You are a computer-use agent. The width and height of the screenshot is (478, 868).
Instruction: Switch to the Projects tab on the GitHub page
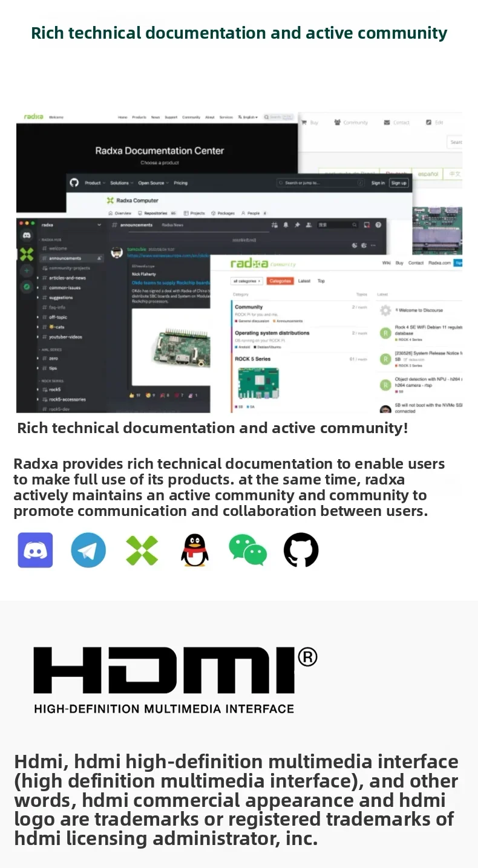tap(194, 214)
